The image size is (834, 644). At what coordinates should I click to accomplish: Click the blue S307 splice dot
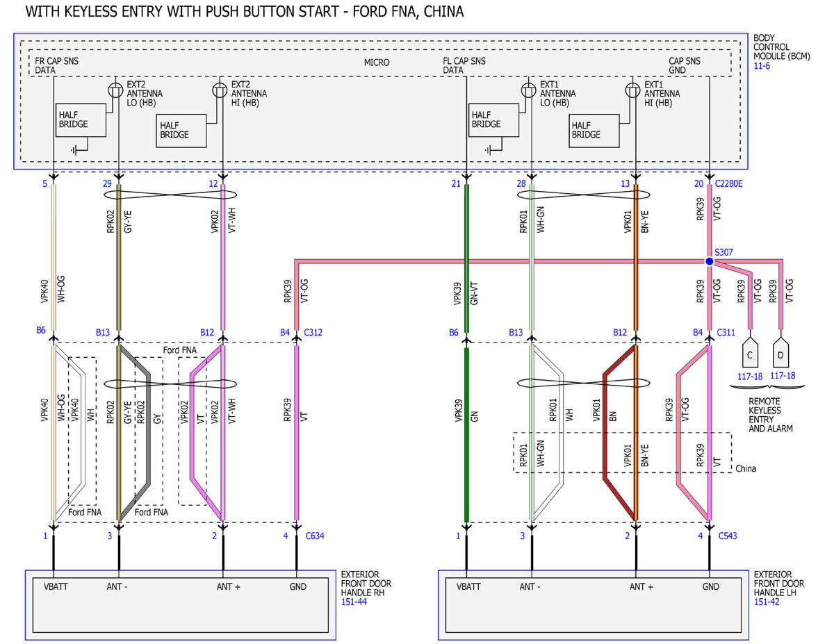point(709,261)
